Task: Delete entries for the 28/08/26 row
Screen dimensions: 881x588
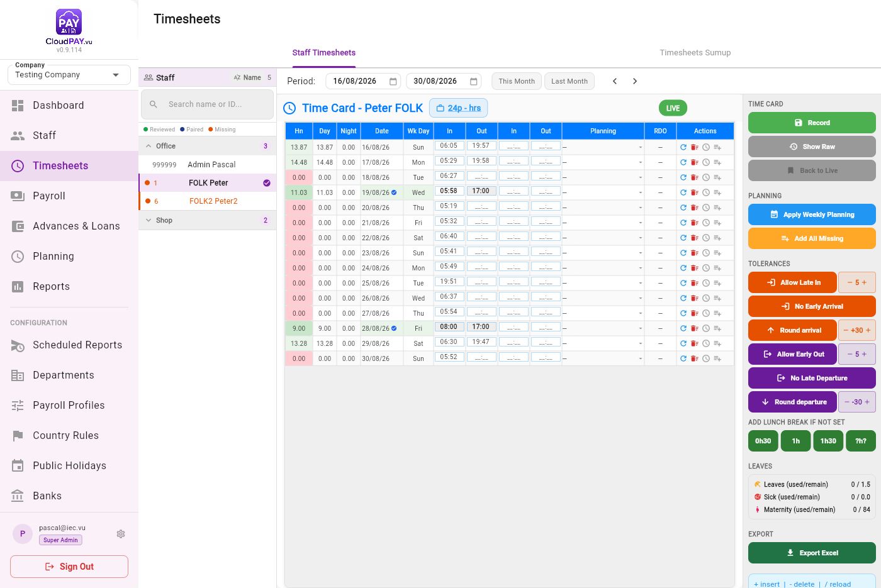Action: point(695,328)
